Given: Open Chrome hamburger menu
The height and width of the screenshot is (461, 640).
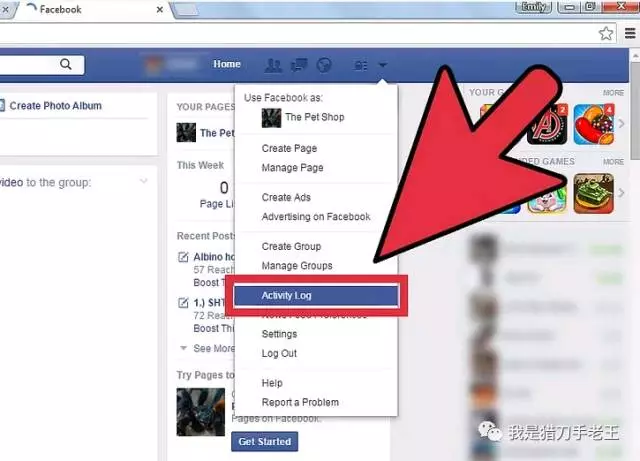Looking at the screenshot, I should point(630,33).
